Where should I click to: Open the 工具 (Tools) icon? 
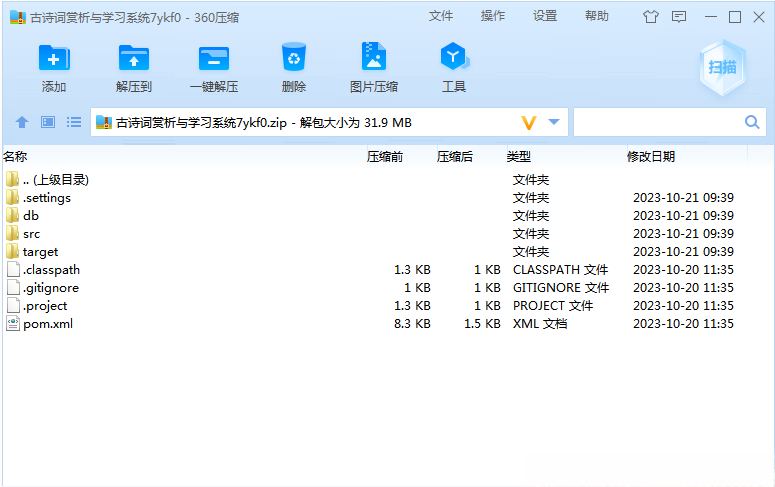(454, 57)
